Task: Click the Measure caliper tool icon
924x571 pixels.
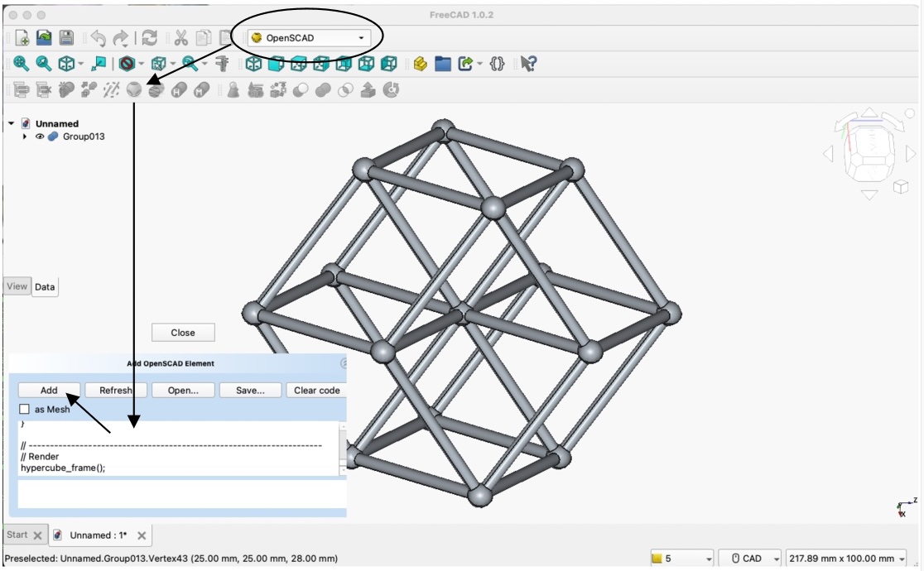Action: [221, 64]
